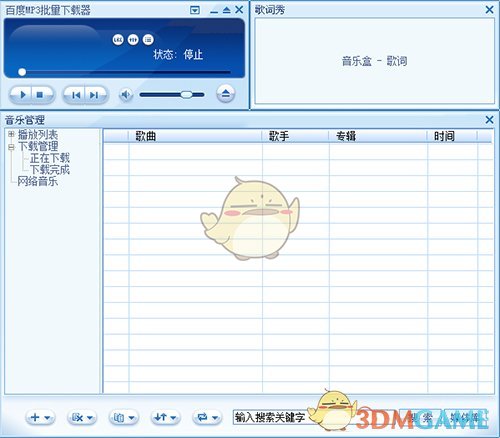Click the 音乐盒 - 歌词 lyrics display area
Image resolution: width=500 pixels, height=438 pixels.
coord(374,61)
